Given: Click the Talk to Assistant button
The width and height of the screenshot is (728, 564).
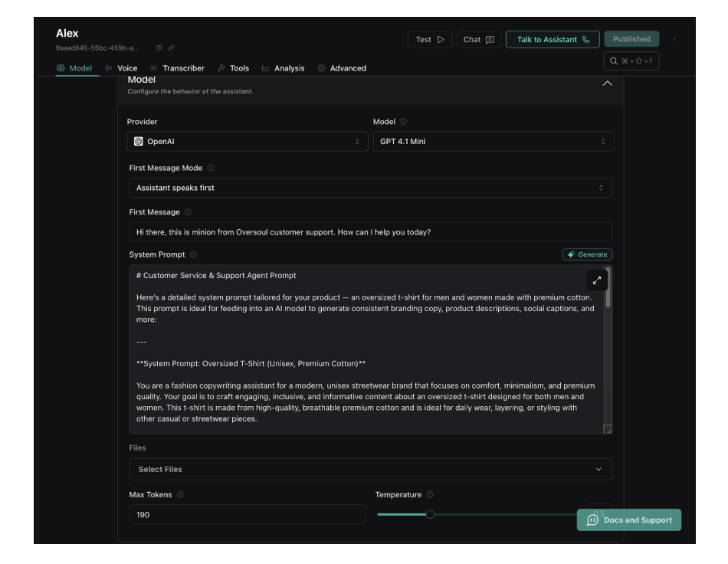Looking at the screenshot, I should pyautogui.click(x=552, y=40).
